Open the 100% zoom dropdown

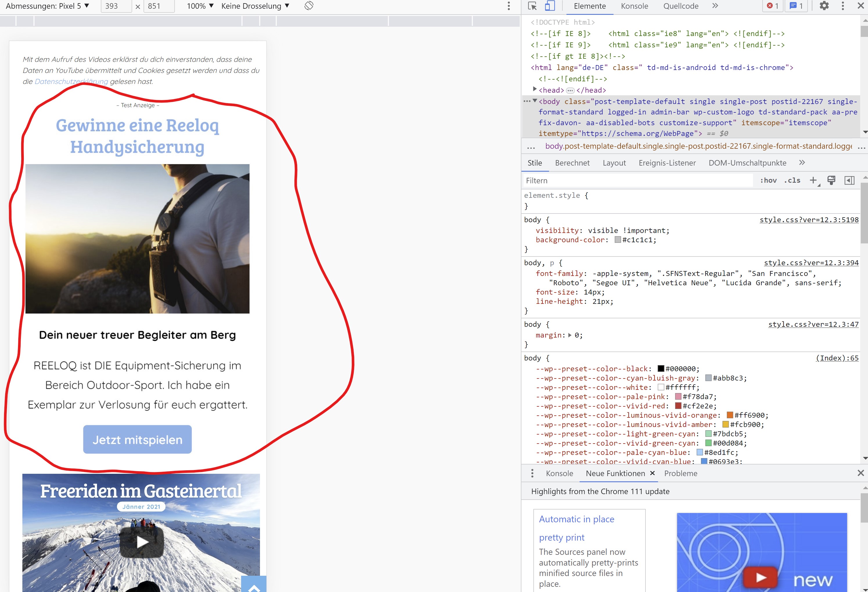[200, 6]
